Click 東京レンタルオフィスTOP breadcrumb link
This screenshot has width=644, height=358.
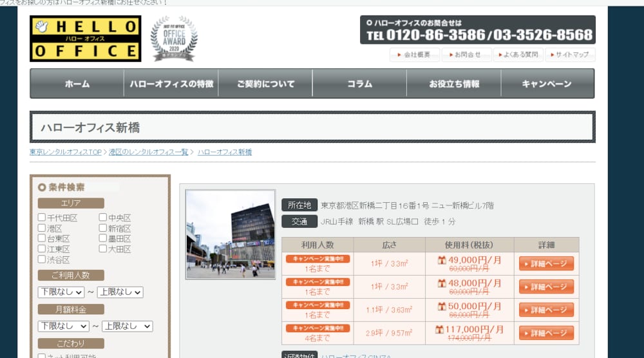[65, 152]
